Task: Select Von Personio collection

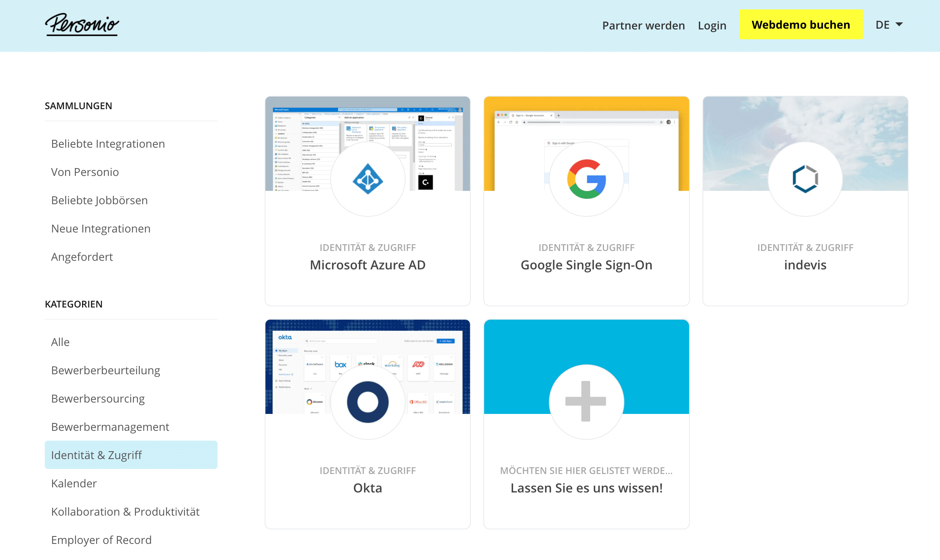Action: pyautogui.click(x=85, y=172)
